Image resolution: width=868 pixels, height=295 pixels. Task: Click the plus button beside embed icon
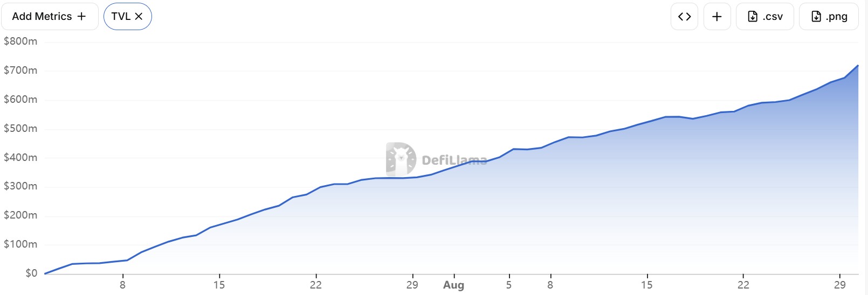[717, 16]
